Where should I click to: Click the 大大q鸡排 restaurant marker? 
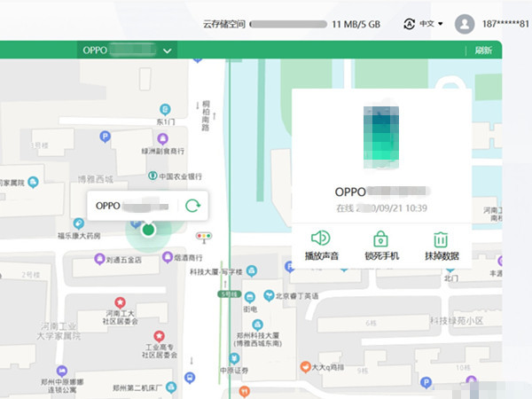tap(304, 365)
